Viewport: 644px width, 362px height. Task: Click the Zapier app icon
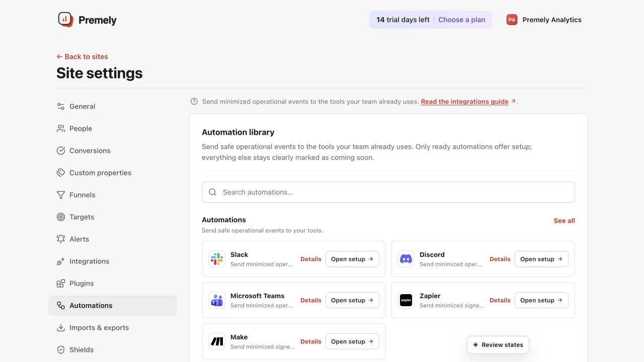click(x=406, y=300)
